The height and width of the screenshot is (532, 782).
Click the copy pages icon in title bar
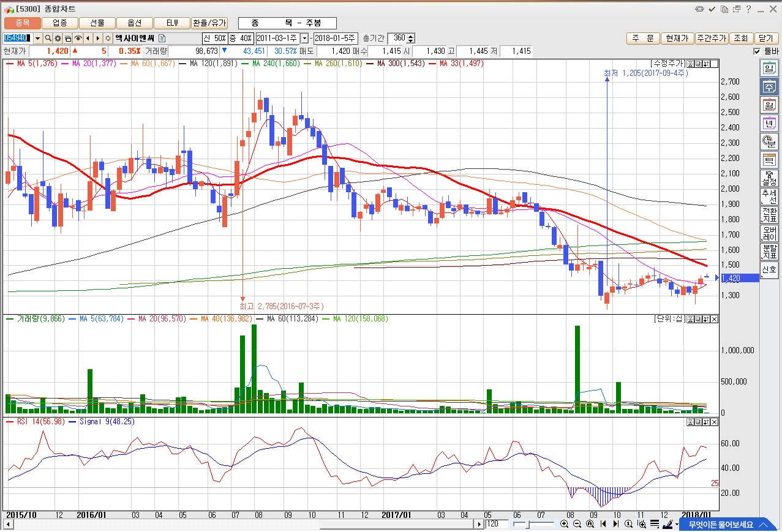724,9
